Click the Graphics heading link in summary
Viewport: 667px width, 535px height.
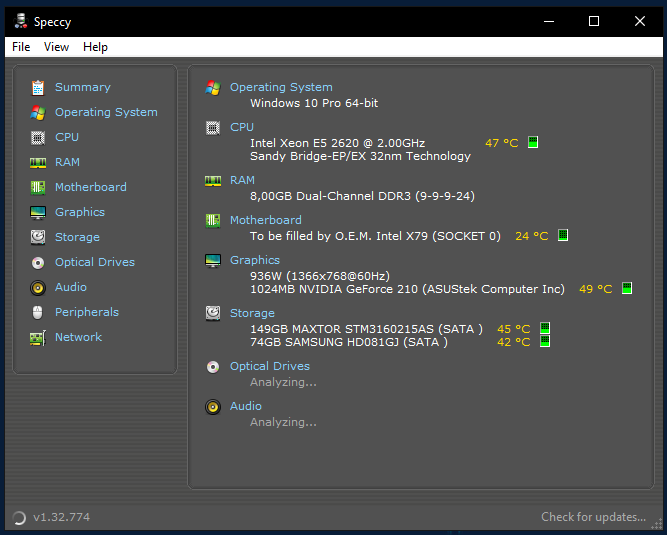(255, 260)
